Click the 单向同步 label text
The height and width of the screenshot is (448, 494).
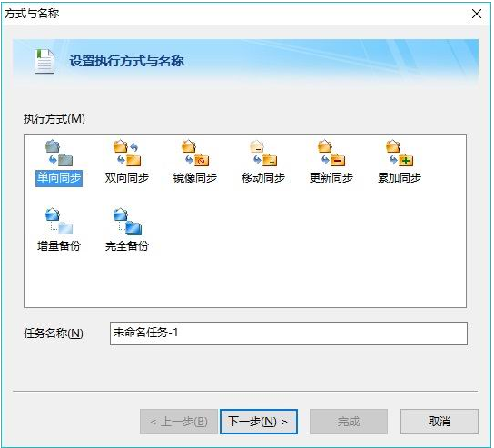(59, 178)
